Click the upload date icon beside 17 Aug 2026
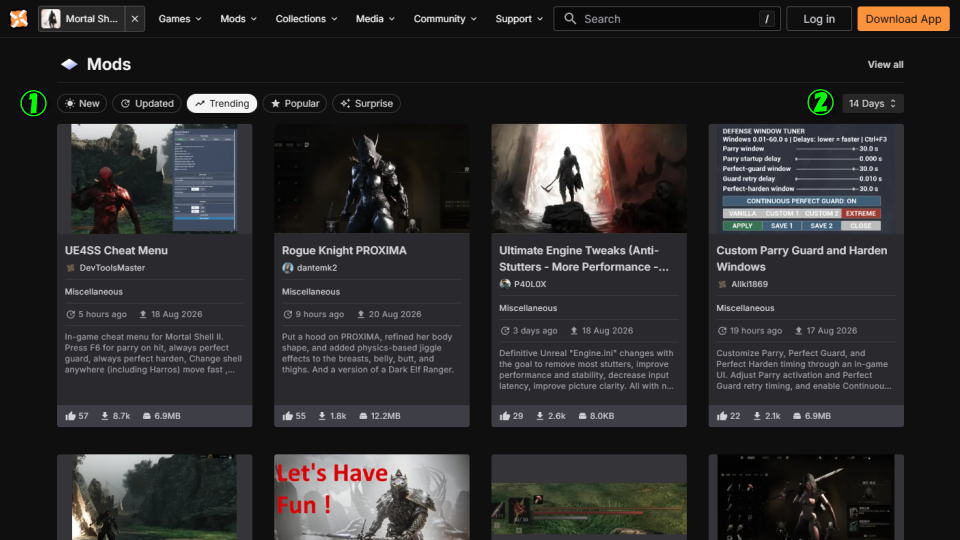The image size is (960, 540). (x=798, y=331)
